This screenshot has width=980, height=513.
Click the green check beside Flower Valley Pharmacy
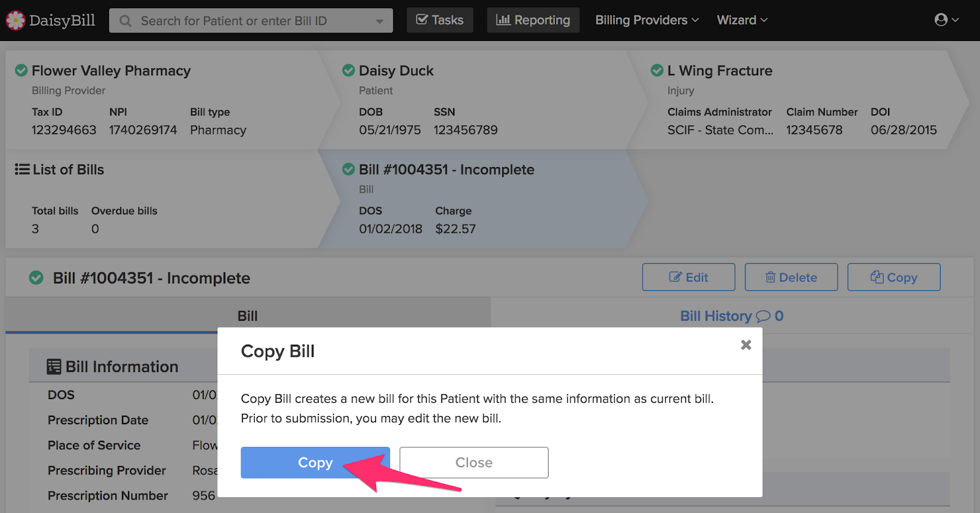[x=21, y=70]
